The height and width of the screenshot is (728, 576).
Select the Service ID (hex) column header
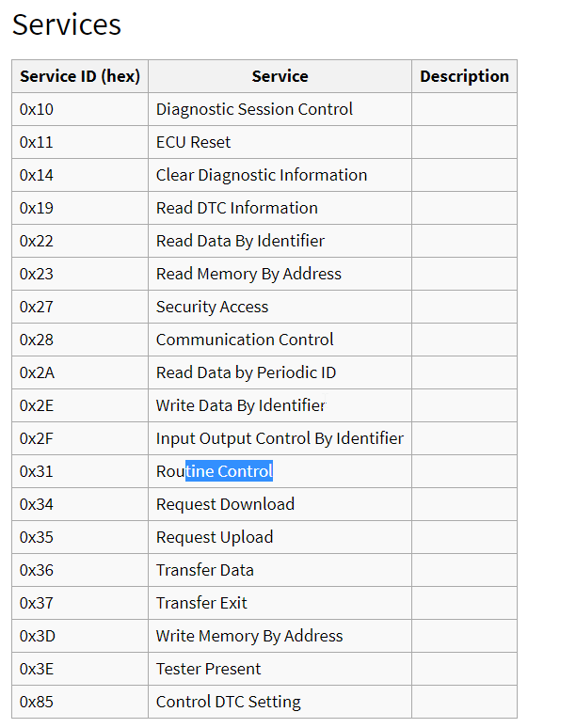tap(80, 76)
